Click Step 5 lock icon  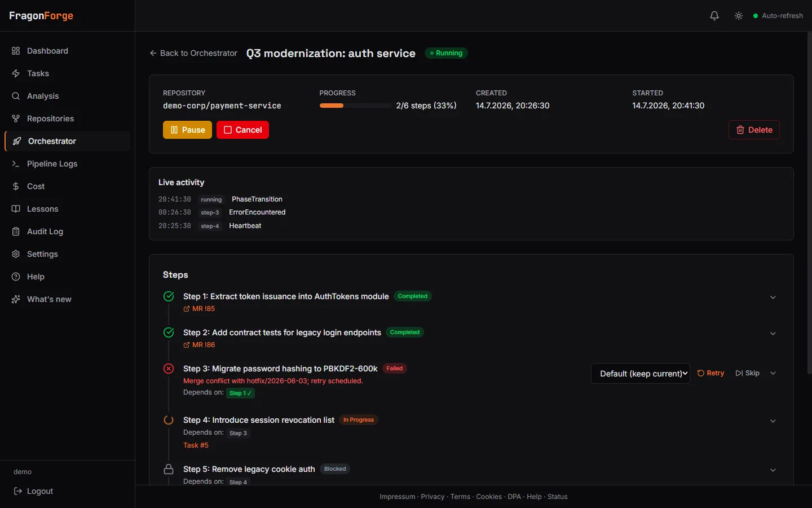coord(169,469)
